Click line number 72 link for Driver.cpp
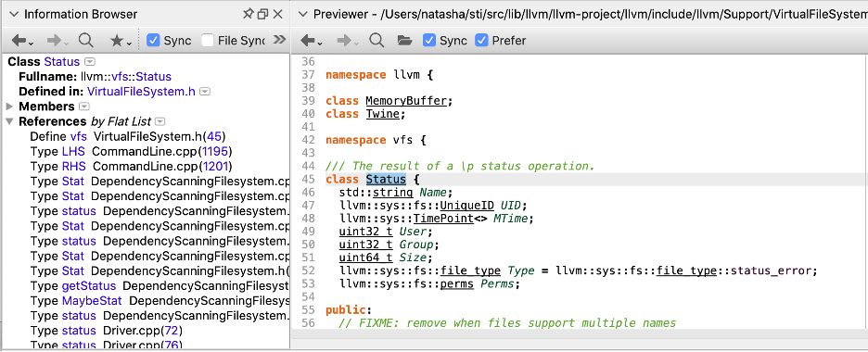This screenshot has width=868, height=352. (x=172, y=331)
